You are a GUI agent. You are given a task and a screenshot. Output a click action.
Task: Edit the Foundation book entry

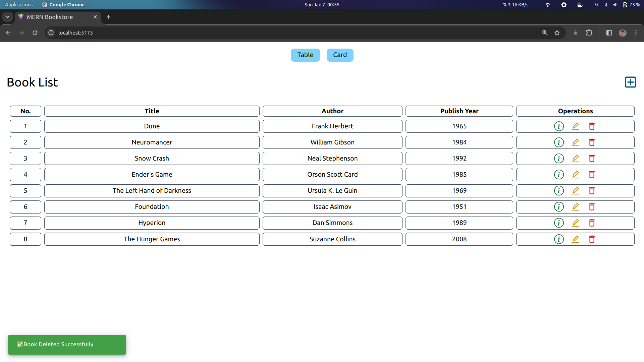click(x=576, y=206)
